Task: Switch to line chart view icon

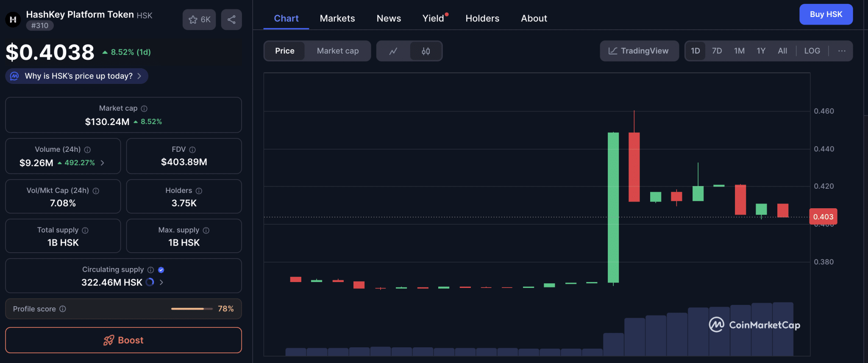Action: (x=393, y=51)
